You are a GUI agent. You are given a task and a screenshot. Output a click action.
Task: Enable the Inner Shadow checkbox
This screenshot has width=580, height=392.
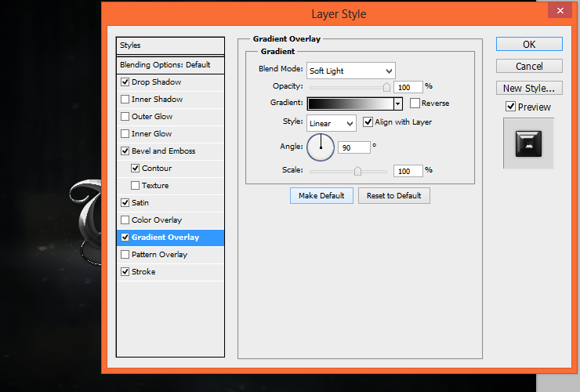pos(125,100)
